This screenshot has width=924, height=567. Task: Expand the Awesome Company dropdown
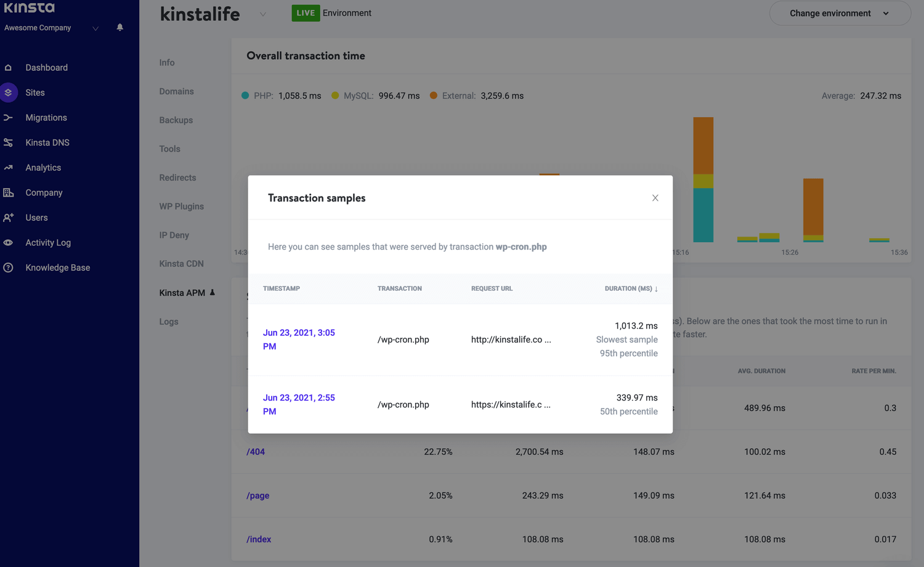tap(95, 28)
